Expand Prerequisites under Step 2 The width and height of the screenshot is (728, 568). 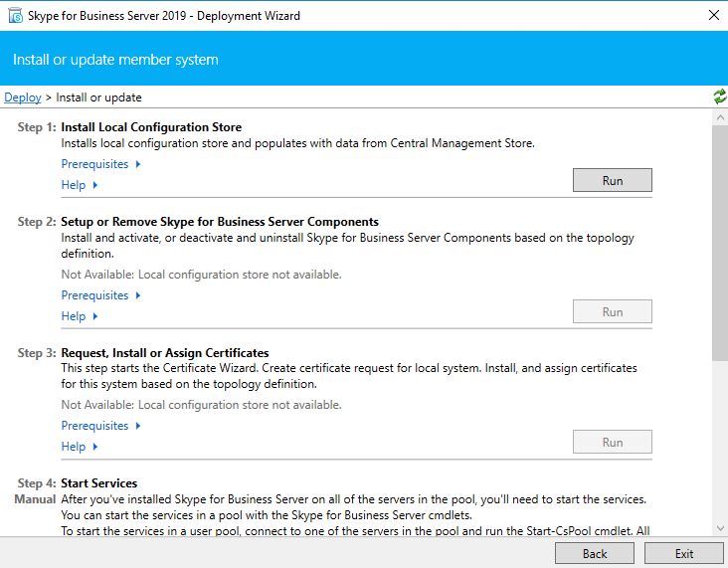[100, 295]
